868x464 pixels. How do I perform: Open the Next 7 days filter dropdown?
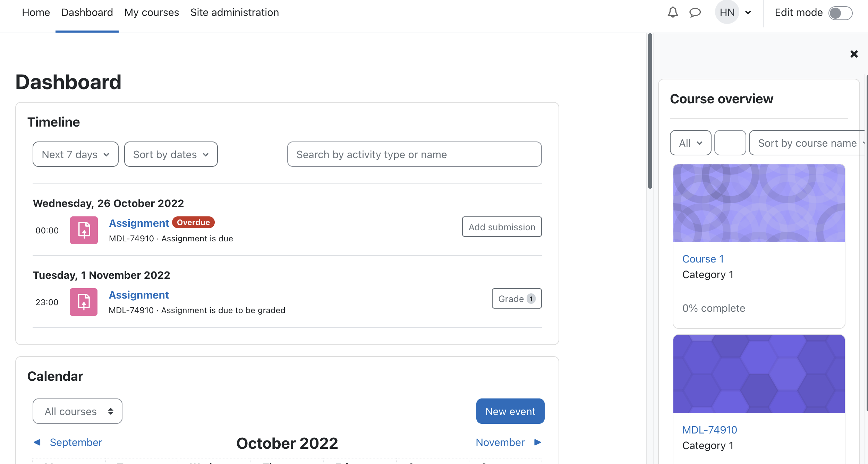click(x=76, y=154)
